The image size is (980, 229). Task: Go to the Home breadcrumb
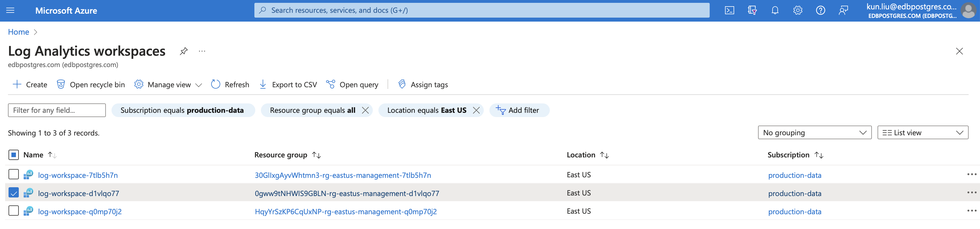point(18,32)
